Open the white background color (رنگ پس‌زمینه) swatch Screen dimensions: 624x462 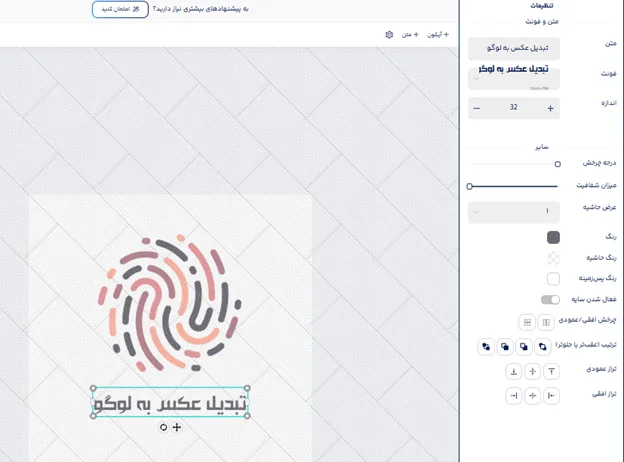553,279
